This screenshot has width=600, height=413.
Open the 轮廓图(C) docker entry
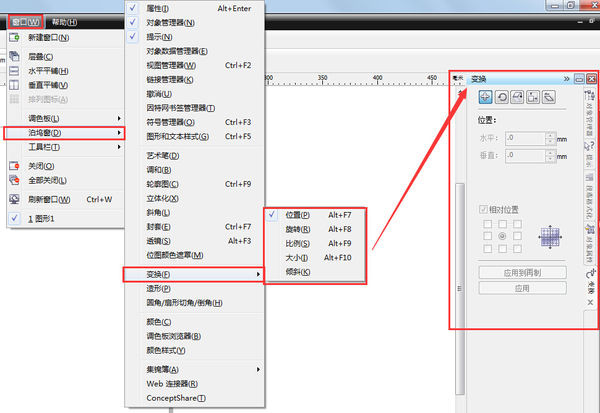tap(195, 184)
